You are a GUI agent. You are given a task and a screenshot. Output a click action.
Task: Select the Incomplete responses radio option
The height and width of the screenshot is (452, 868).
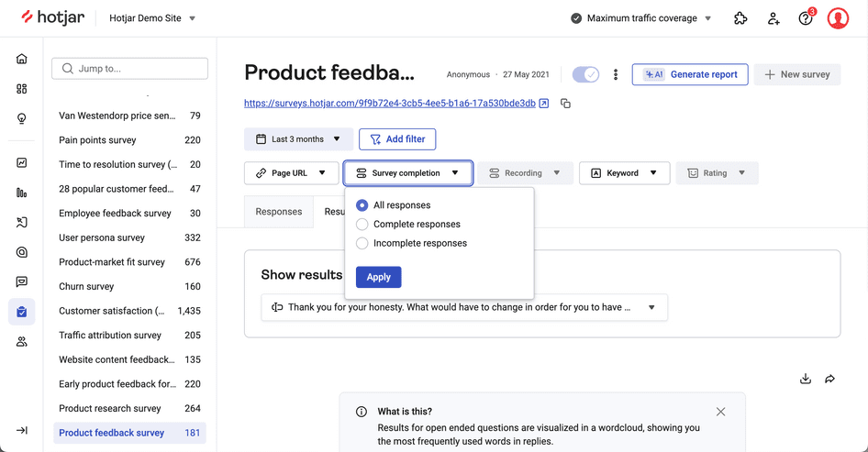coord(362,243)
